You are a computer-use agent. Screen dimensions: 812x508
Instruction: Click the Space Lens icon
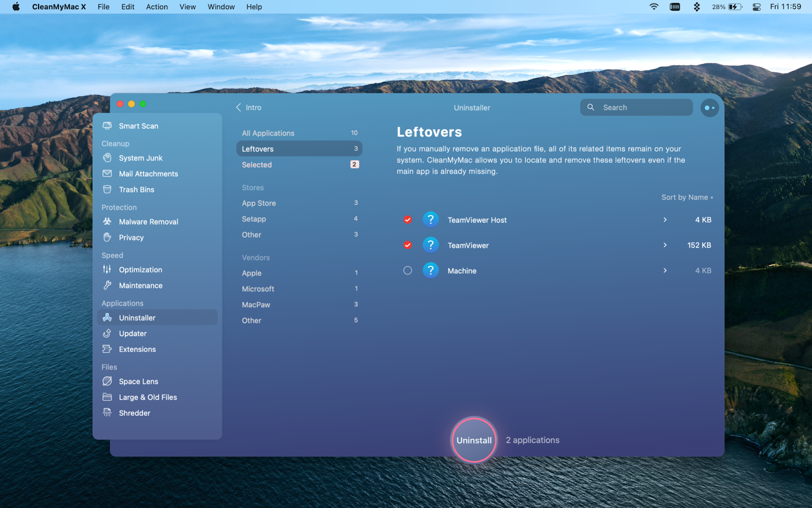107,381
